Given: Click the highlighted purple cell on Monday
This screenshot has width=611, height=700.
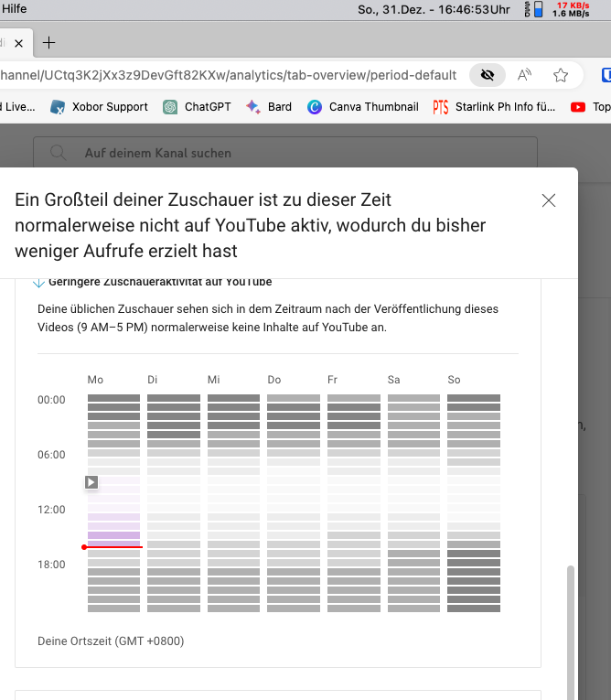Looking at the screenshot, I should pos(113,536).
